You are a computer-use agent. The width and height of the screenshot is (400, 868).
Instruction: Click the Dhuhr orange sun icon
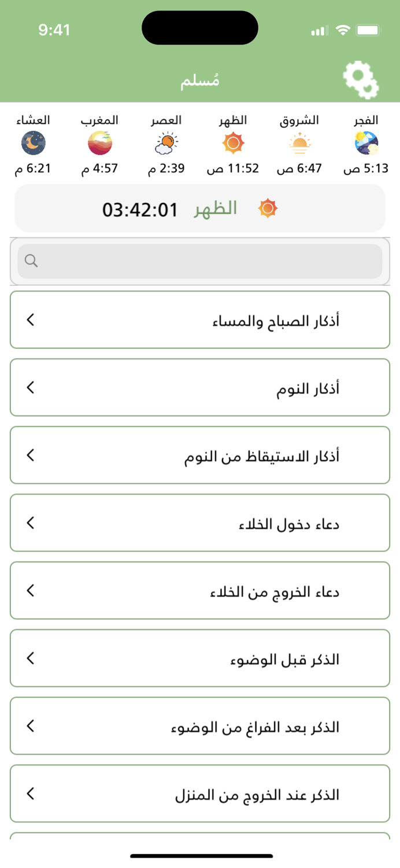click(x=234, y=142)
